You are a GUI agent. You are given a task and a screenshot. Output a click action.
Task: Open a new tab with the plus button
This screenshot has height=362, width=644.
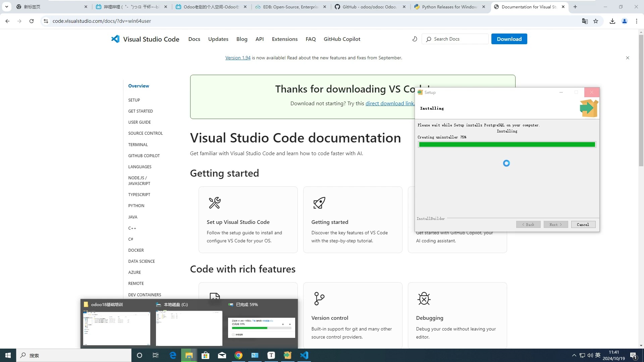pos(575,7)
